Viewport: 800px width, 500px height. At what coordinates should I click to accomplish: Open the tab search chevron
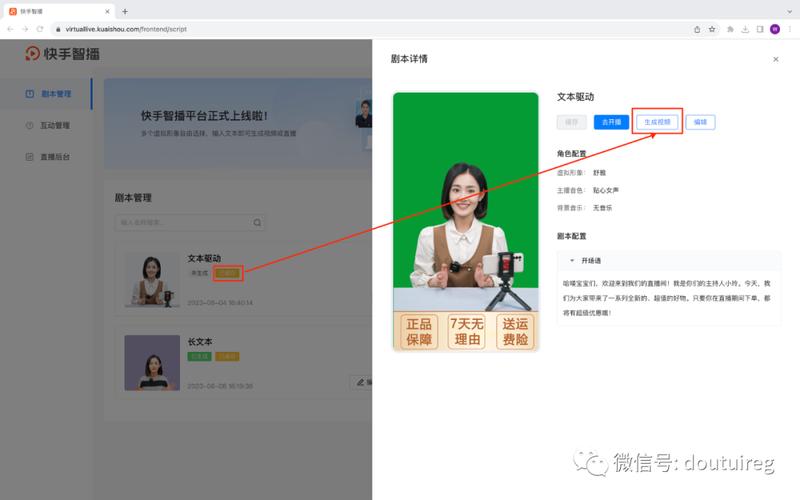tap(790, 11)
